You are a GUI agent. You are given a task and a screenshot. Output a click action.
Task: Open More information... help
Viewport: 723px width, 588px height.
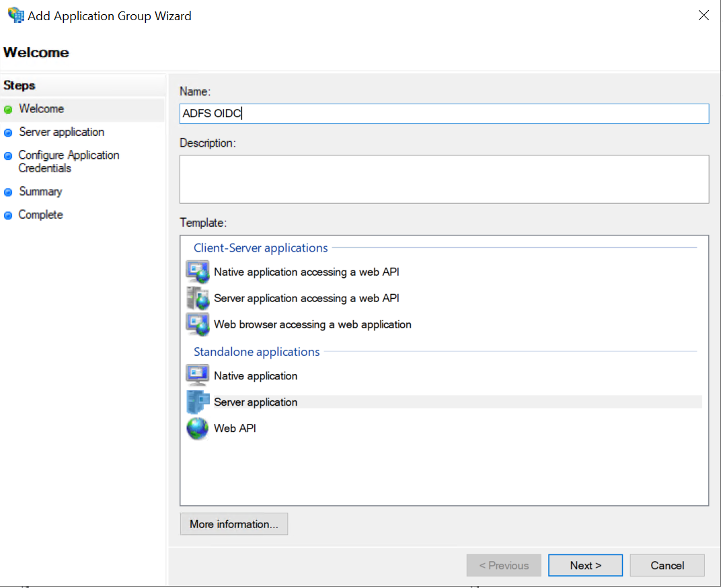tap(234, 524)
